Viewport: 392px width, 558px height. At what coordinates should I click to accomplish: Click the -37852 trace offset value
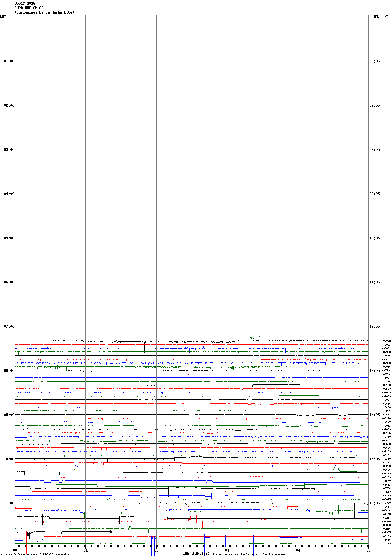386,341
